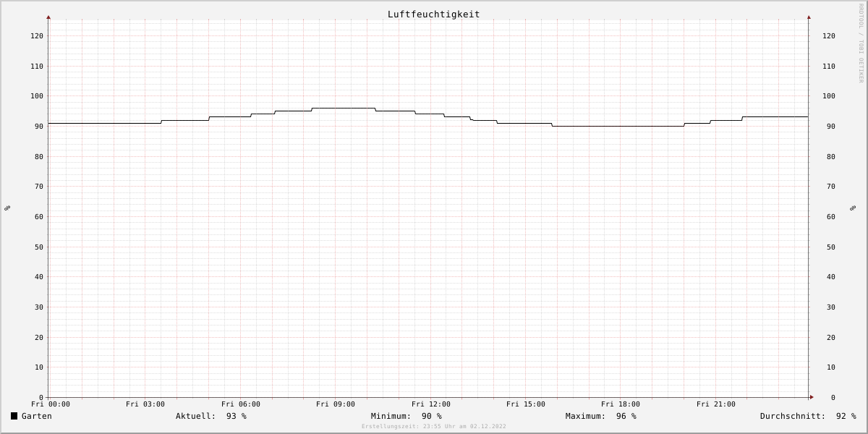Click 110 on the right y-axis
The width and height of the screenshot is (868, 434).
point(828,66)
